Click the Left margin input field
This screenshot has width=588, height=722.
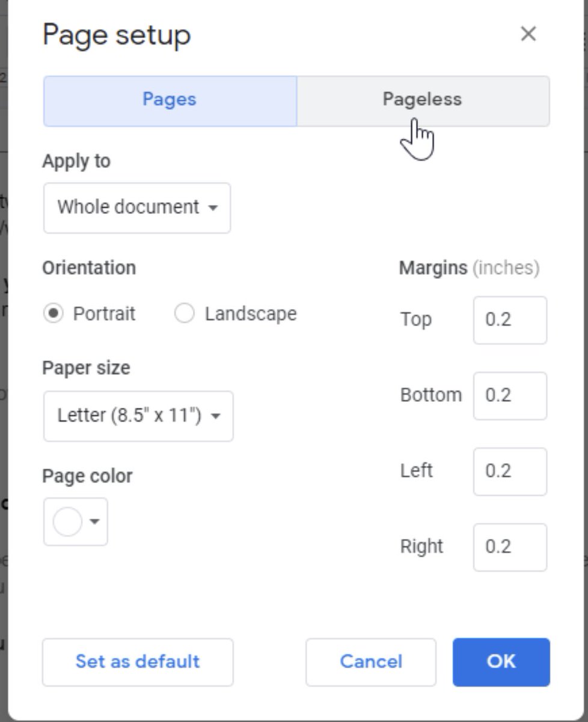pyautogui.click(x=510, y=472)
